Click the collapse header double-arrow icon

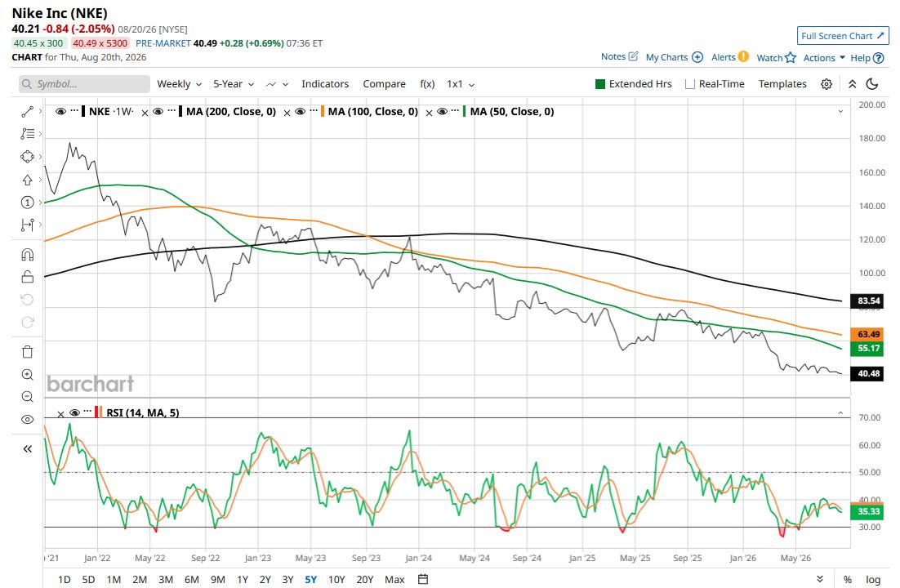click(853, 84)
